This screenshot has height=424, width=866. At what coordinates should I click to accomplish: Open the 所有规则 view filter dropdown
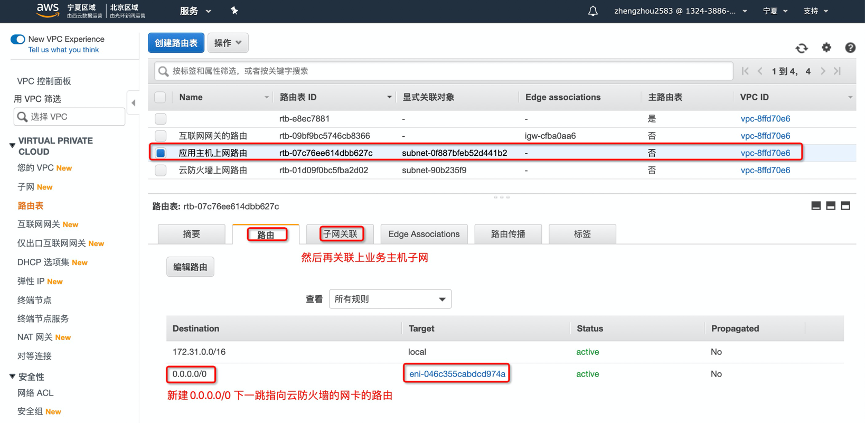pos(391,299)
